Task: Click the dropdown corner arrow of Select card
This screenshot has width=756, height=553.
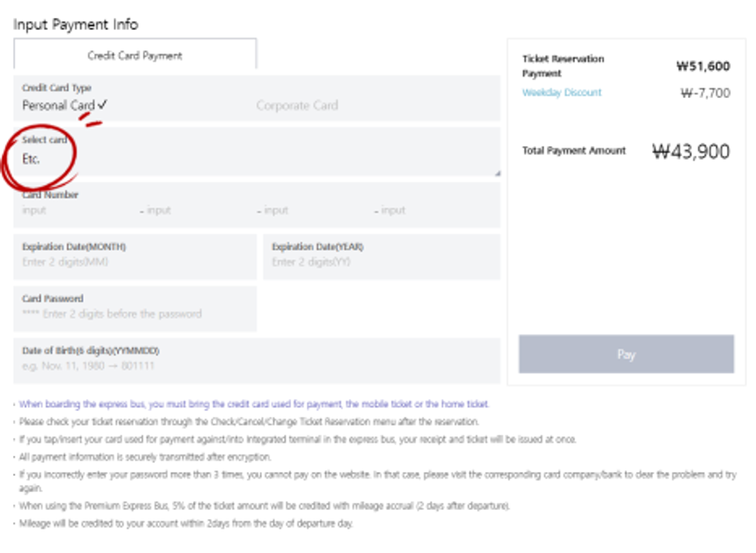Action: coord(497,173)
